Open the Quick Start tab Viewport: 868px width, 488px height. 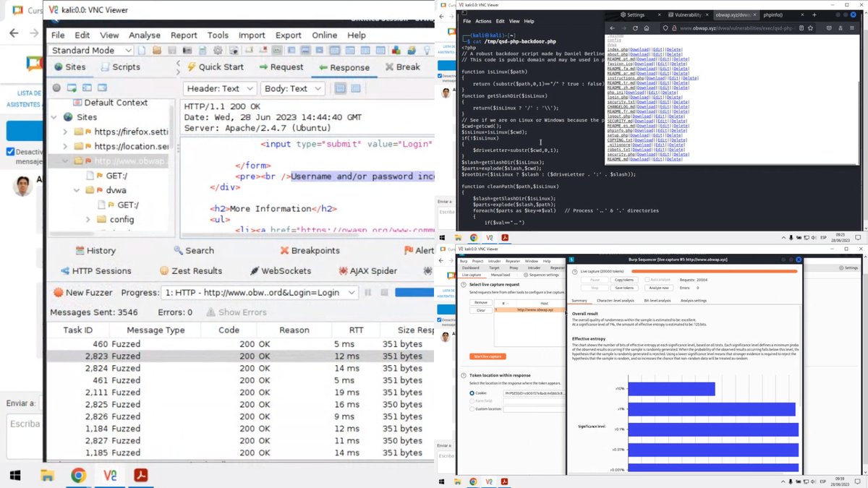(215, 67)
